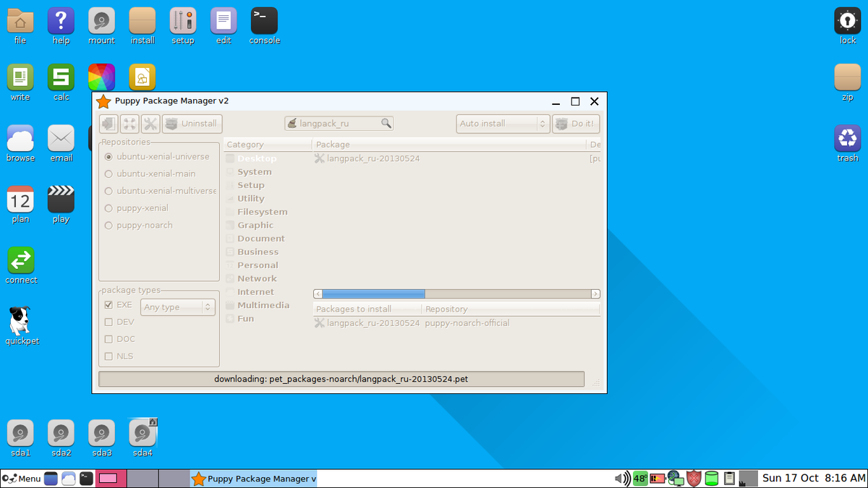
Task: Select the Graphic category
Action: tap(255, 226)
